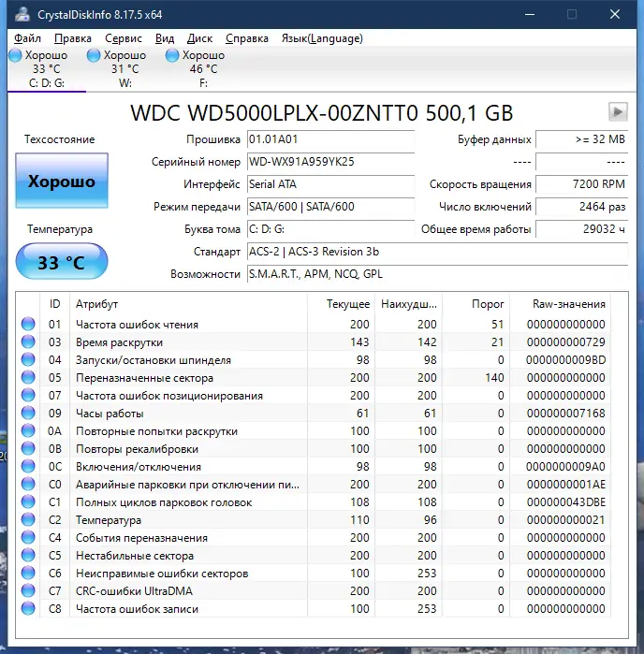Click the status icon for attribute 01

(28, 324)
